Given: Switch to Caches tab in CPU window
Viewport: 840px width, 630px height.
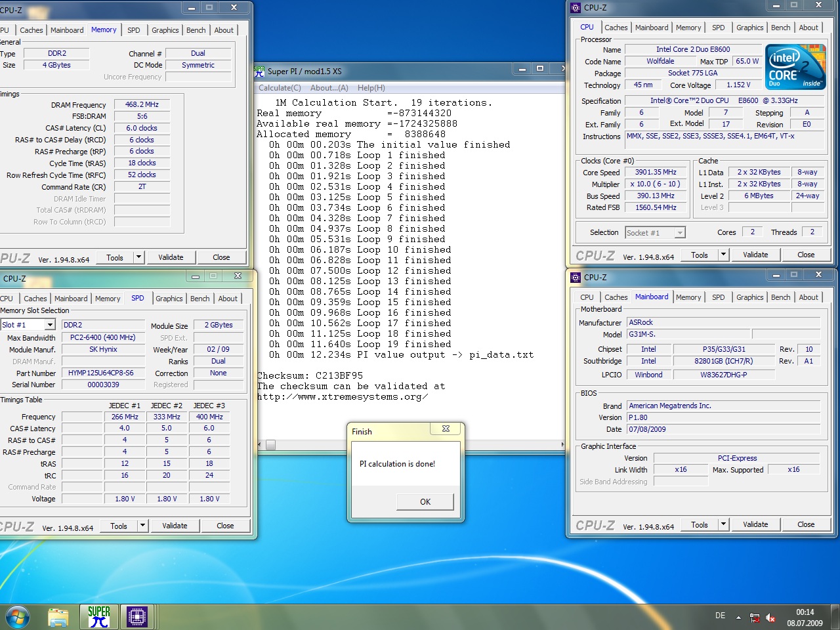Looking at the screenshot, I should click(616, 28).
